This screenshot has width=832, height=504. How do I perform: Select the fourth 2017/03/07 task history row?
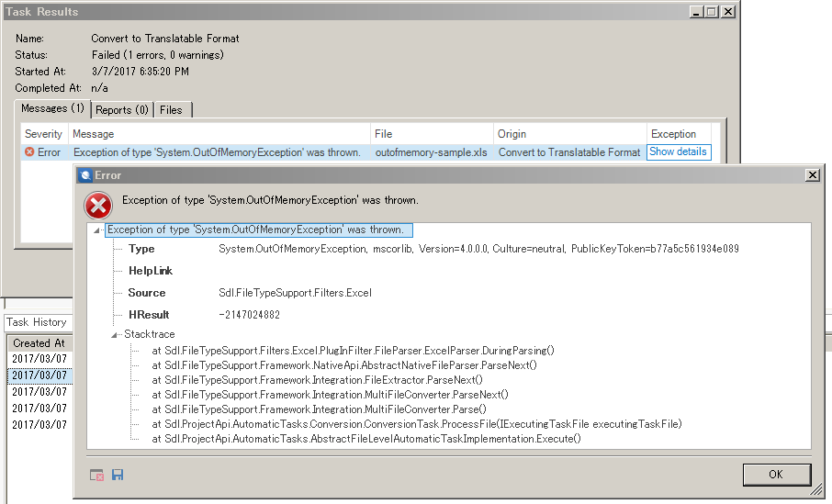39,409
